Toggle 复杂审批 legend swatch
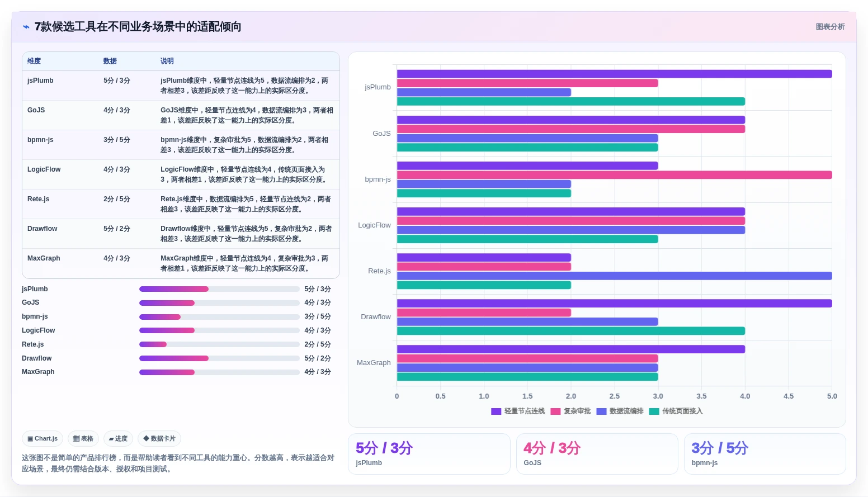The width and height of the screenshot is (868, 497). click(555, 411)
